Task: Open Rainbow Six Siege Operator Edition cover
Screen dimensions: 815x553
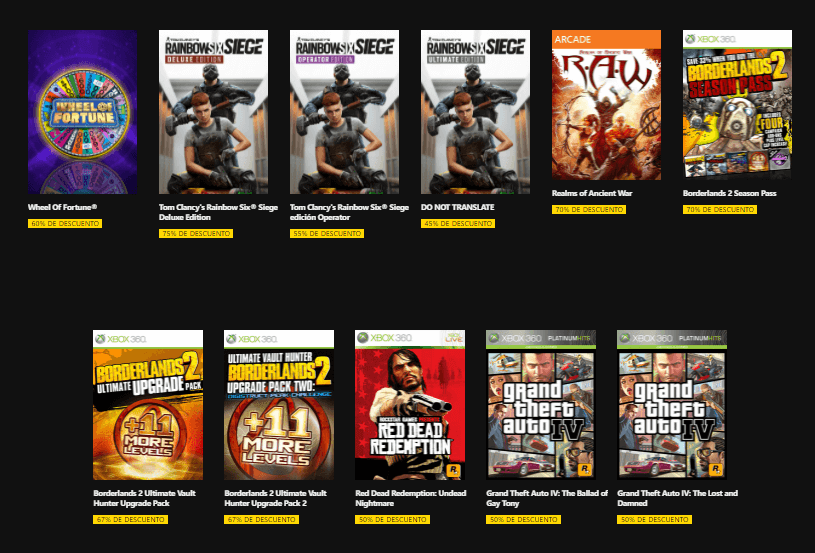Action: coord(345,112)
